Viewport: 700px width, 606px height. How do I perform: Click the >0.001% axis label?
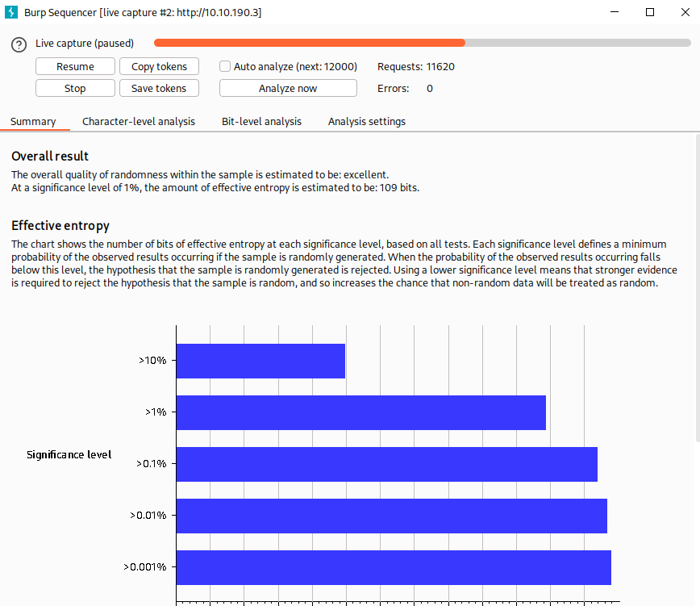[145, 567]
